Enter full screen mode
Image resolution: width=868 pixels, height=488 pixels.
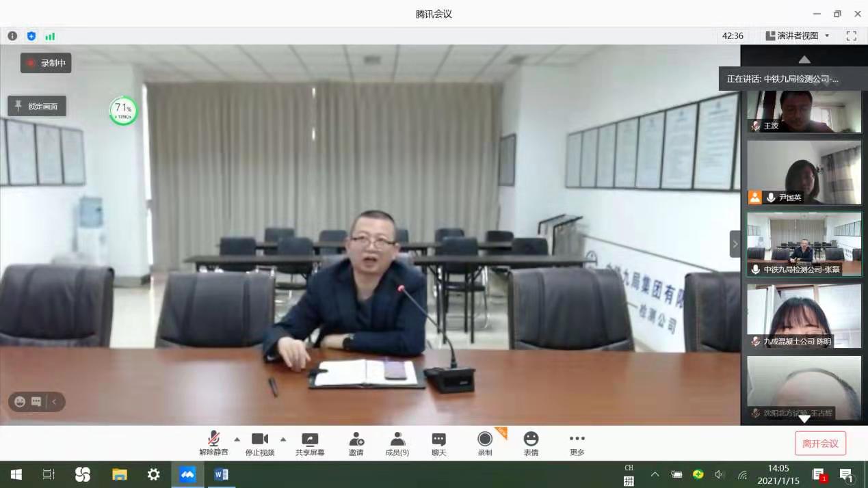(x=852, y=36)
